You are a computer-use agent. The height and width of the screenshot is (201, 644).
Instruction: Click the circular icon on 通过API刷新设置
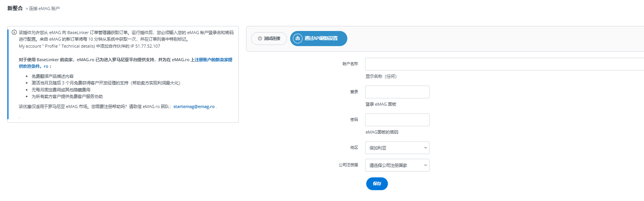(297, 38)
